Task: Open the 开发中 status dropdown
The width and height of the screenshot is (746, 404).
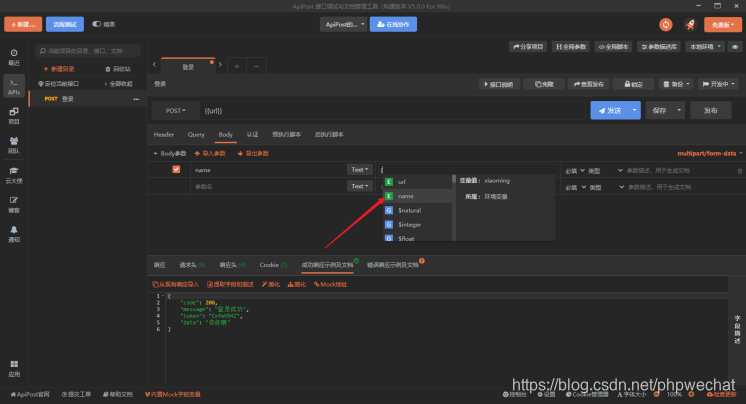Action: (x=718, y=84)
